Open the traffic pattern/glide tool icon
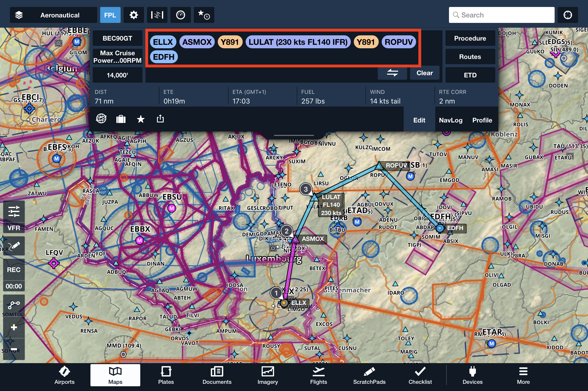Screen dimensions: 588x391 click(157, 15)
